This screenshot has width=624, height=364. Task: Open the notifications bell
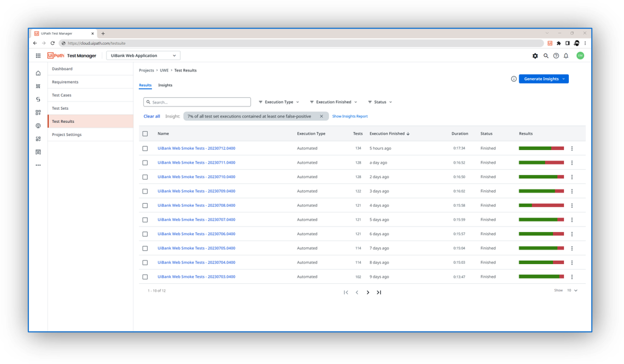click(x=566, y=56)
